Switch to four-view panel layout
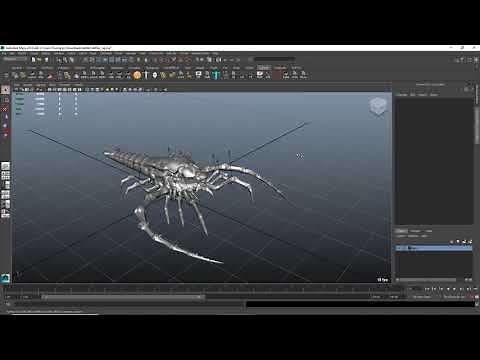Viewport: 480px width, 360px height. coord(5,175)
